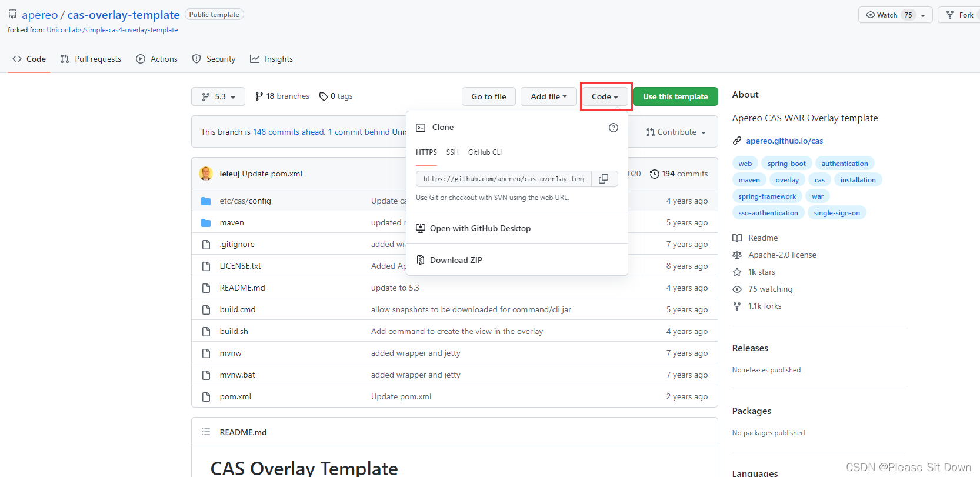This screenshot has height=477, width=980.
Task: Click the file icon next to pom.xml
Action: pyautogui.click(x=206, y=397)
